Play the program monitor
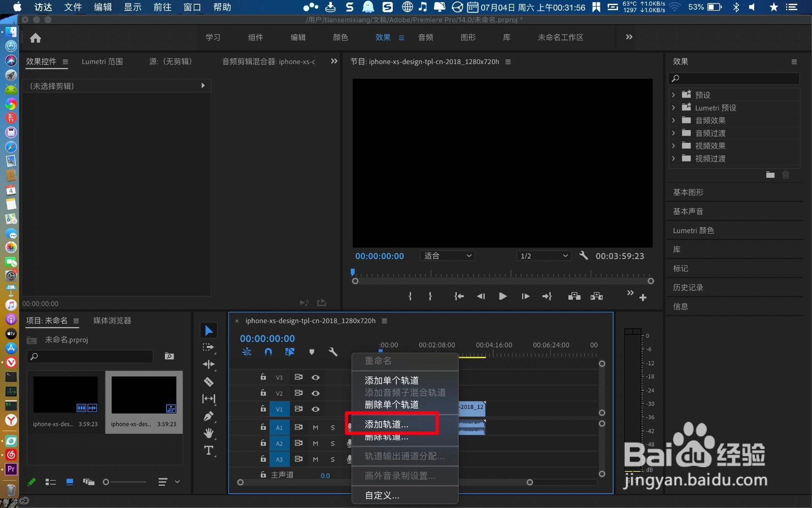The height and width of the screenshot is (508, 812). [x=503, y=296]
